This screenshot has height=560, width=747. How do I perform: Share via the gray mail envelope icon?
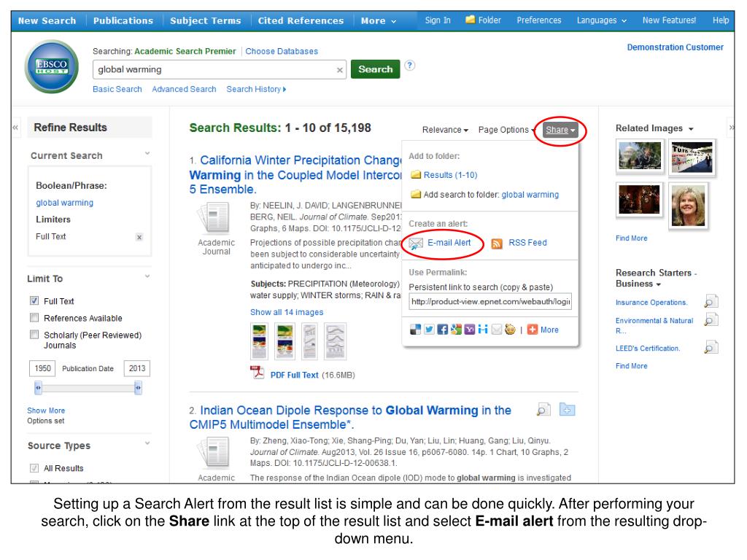pos(496,330)
